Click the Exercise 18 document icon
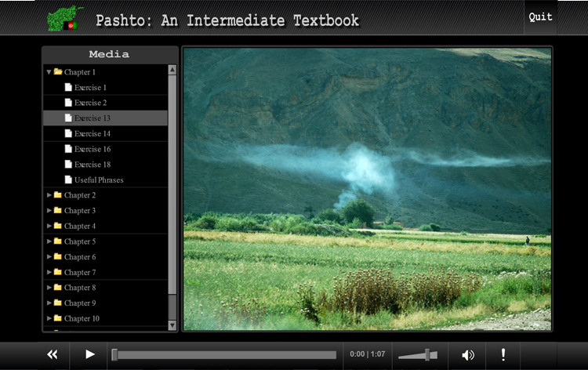The height and width of the screenshot is (370, 588). [68, 164]
